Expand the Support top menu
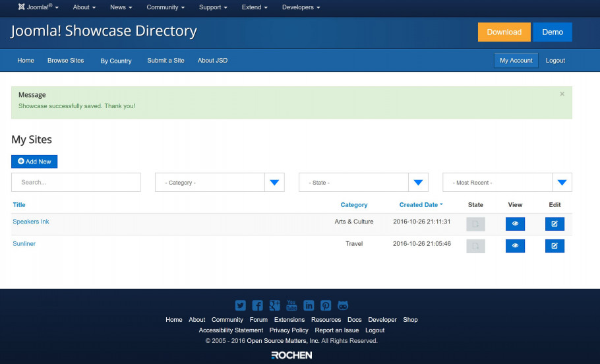600x364 pixels. (x=213, y=7)
